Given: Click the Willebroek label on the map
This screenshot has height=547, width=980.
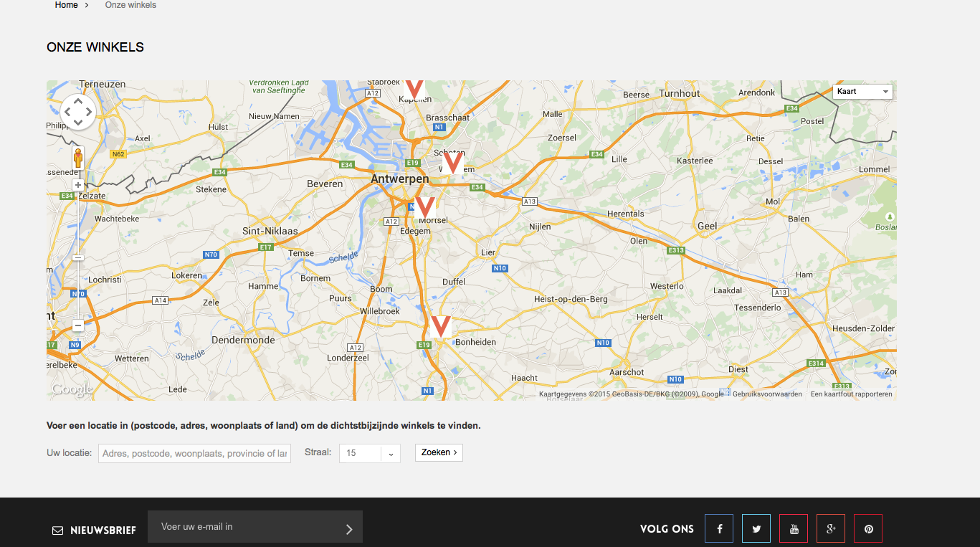Looking at the screenshot, I should coord(379,311).
